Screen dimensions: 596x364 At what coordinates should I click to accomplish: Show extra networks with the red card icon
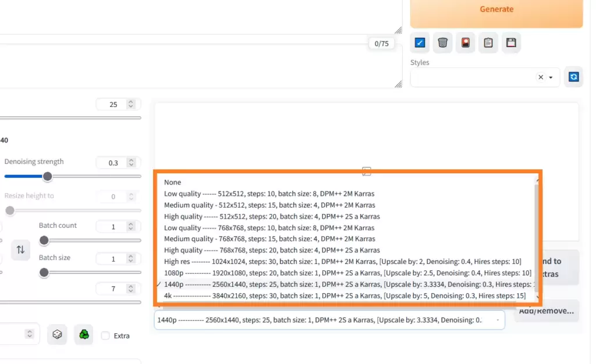[465, 42]
